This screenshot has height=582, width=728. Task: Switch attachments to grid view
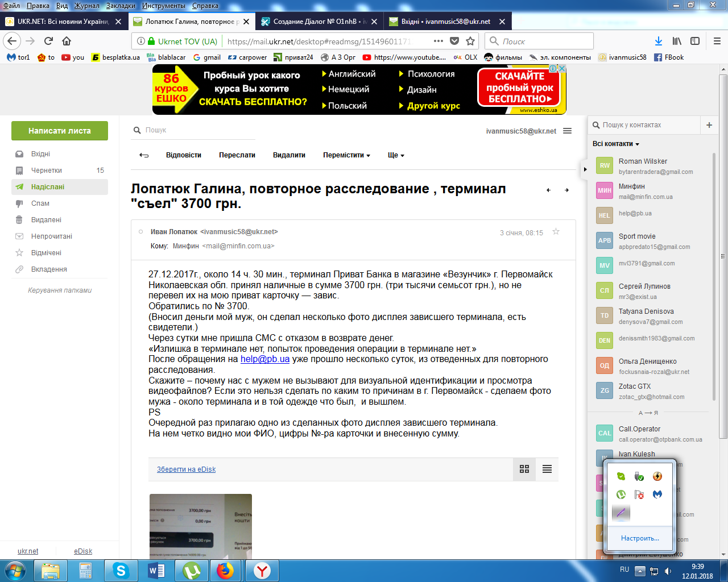pos(524,469)
